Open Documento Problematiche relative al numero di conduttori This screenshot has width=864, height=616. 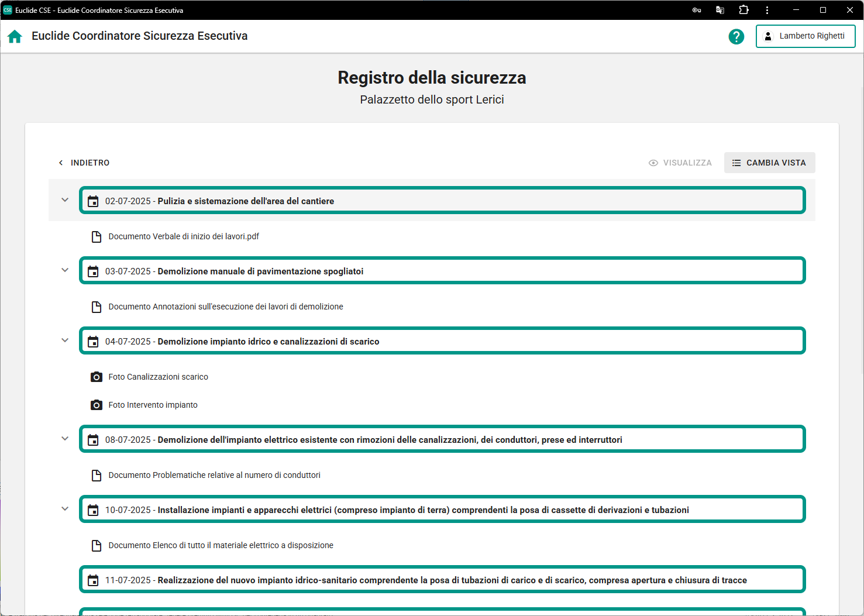[x=214, y=475]
